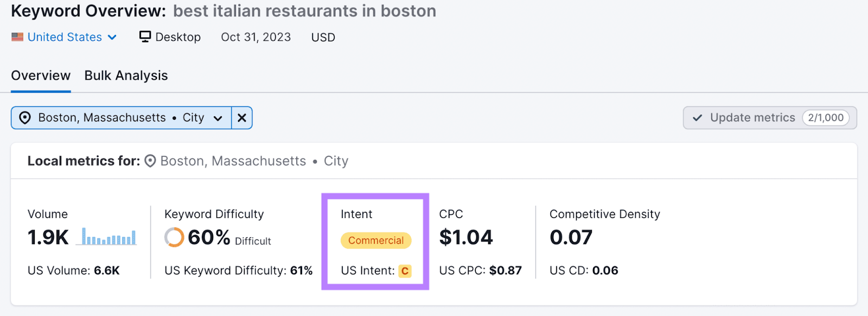868x316 pixels.
Task: Click the US flag icon
Action: (x=17, y=36)
